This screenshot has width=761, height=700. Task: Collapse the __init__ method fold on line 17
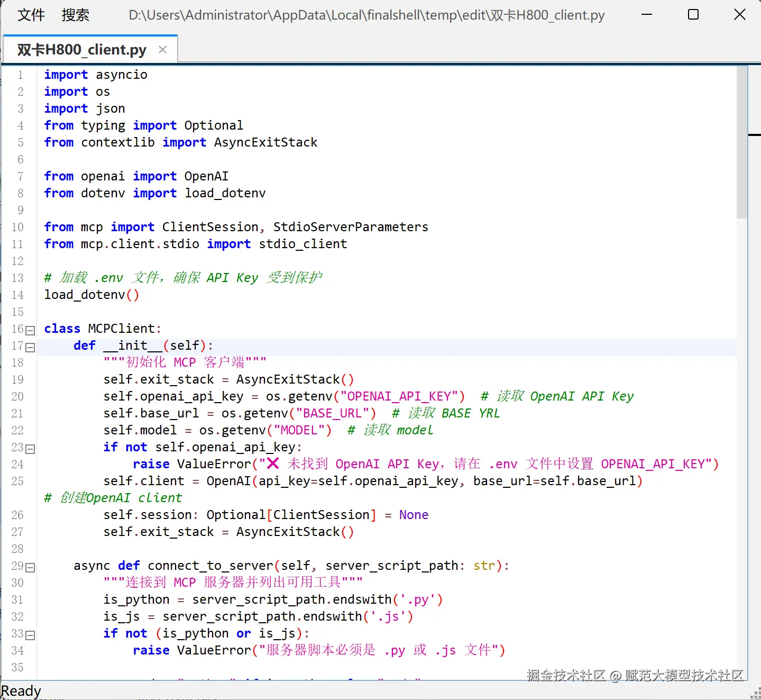click(x=31, y=347)
